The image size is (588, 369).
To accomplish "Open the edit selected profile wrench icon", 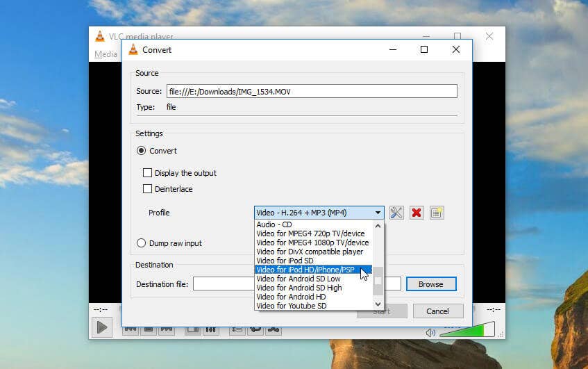I will coord(396,213).
